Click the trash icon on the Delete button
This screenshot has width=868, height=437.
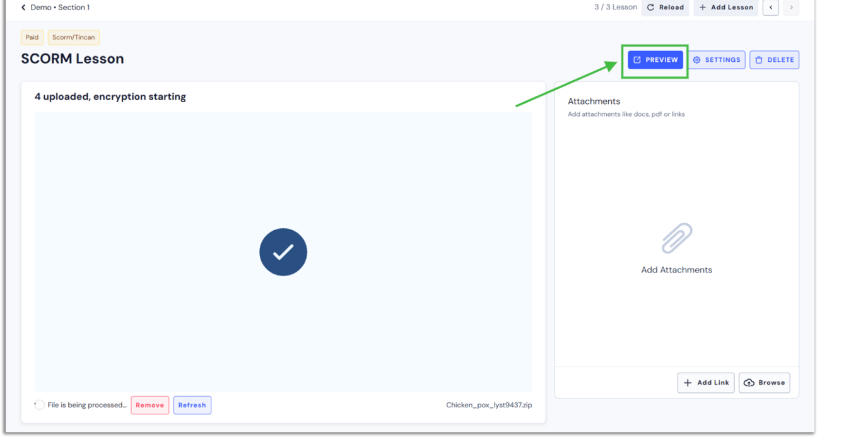point(760,59)
